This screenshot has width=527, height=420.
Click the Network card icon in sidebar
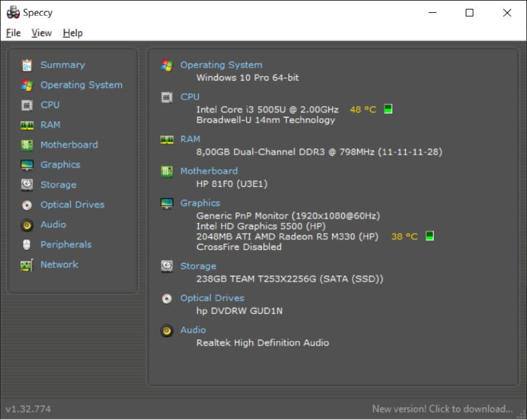click(27, 265)
